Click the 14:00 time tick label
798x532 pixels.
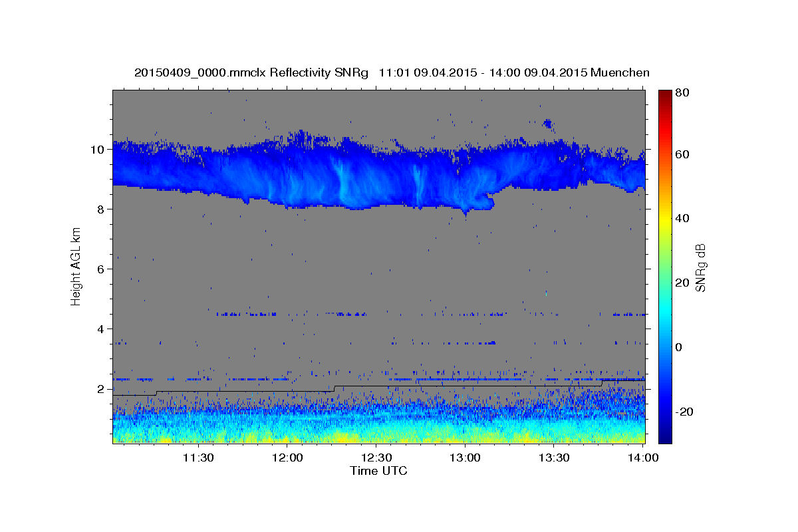pos(642,458)
